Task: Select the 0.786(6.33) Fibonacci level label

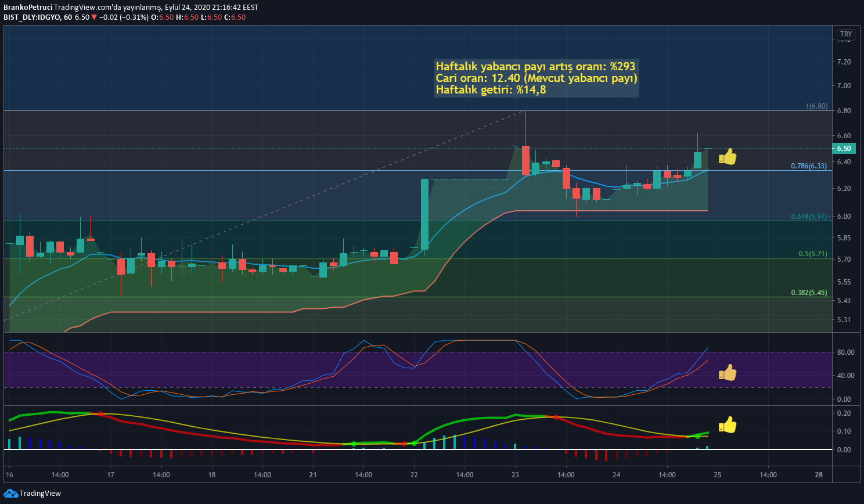Action: (809, 166)
